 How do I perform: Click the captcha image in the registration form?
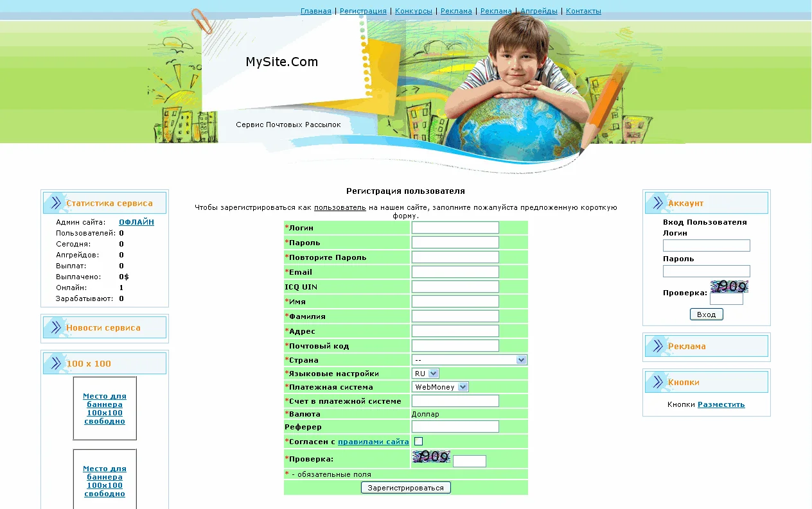click(431, 456)
